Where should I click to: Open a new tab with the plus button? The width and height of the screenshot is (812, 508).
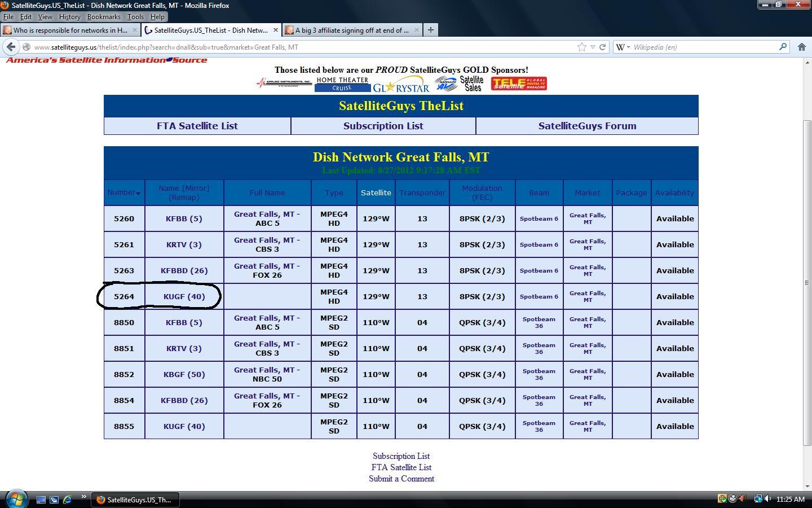click(430, 30)
